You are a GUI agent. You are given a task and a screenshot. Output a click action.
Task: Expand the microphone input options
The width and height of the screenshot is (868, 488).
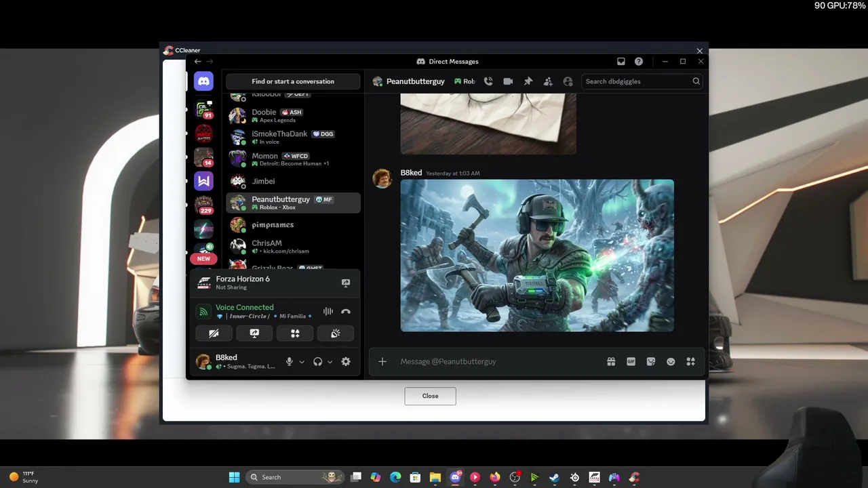coord(302,362)
